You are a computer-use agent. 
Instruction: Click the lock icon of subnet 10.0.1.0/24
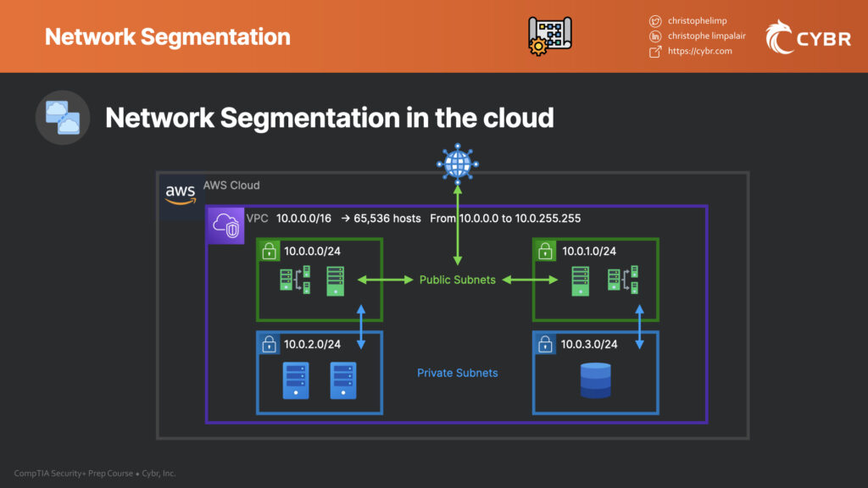545,251
